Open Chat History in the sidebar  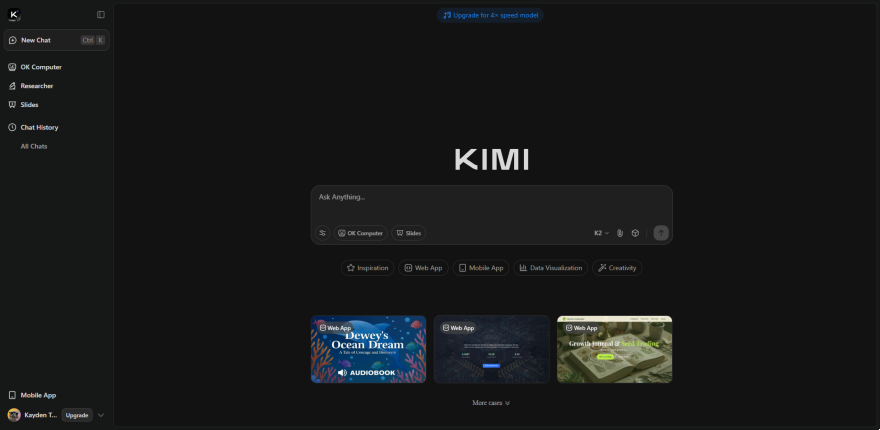click(x=39, y=127)
